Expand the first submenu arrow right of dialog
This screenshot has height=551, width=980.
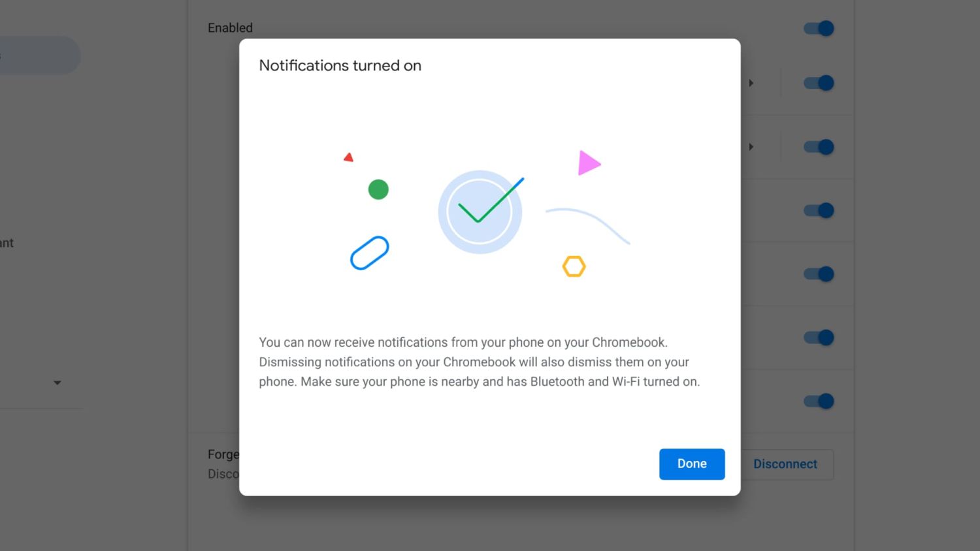(x=751, y=83)
